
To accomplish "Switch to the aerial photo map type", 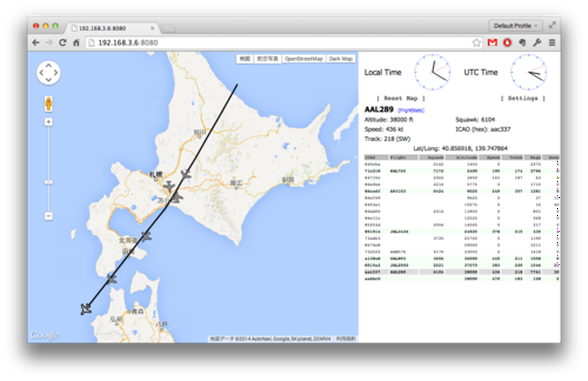I will tap(267, 59).
